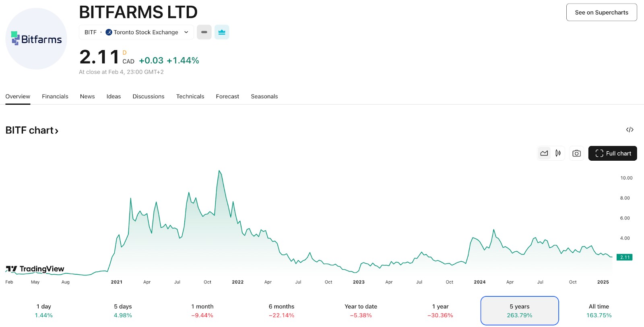Select the 5 days range

[123, 311]
